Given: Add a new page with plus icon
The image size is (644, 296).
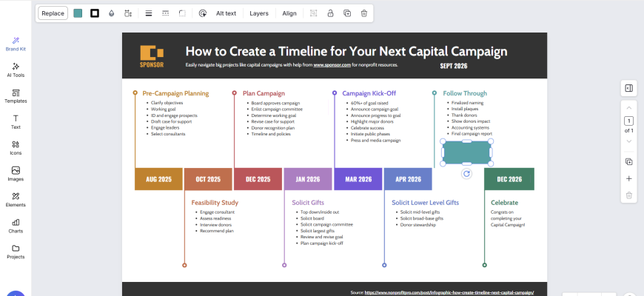Looking at the screenshot, I should 628,178.
